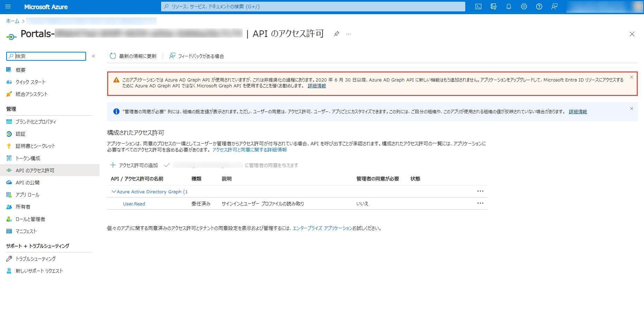Click the User.Read permission link
644x319 pixels.
point(134,204)
